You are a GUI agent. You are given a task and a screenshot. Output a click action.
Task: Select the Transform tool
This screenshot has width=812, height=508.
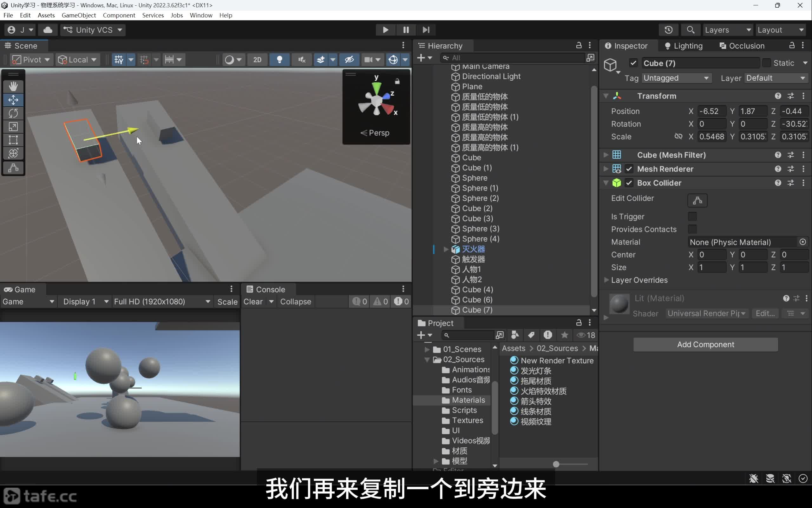click(13, 153)
